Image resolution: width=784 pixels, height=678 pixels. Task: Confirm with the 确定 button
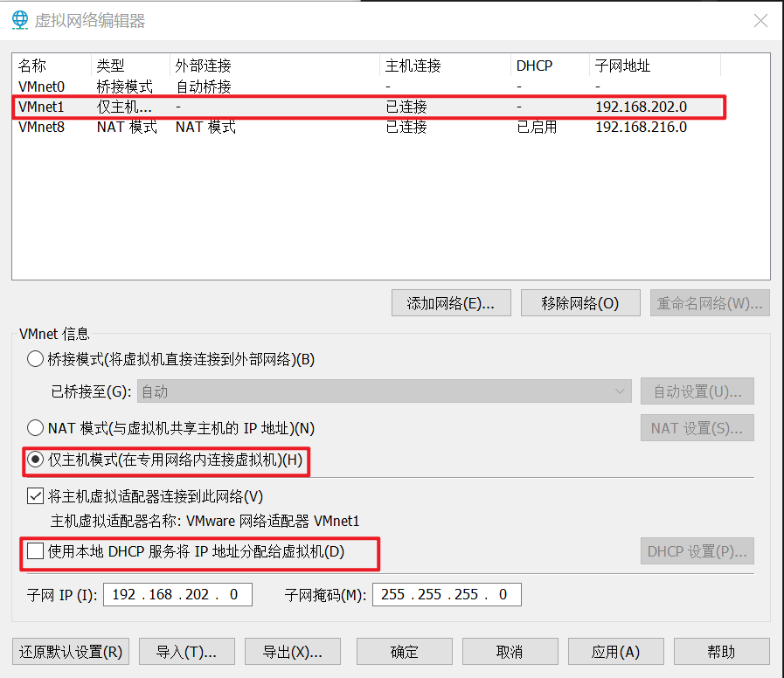tap(404, 652)
